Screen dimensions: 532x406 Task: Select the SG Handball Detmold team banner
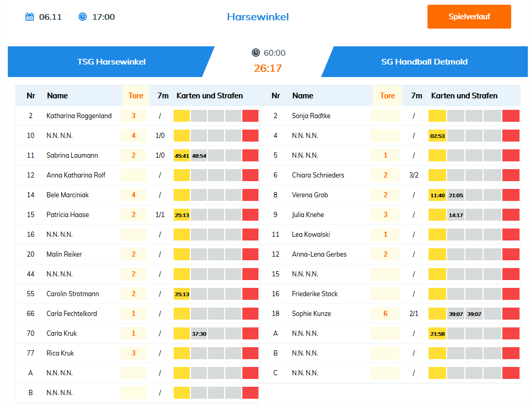[x=424, y=61]
